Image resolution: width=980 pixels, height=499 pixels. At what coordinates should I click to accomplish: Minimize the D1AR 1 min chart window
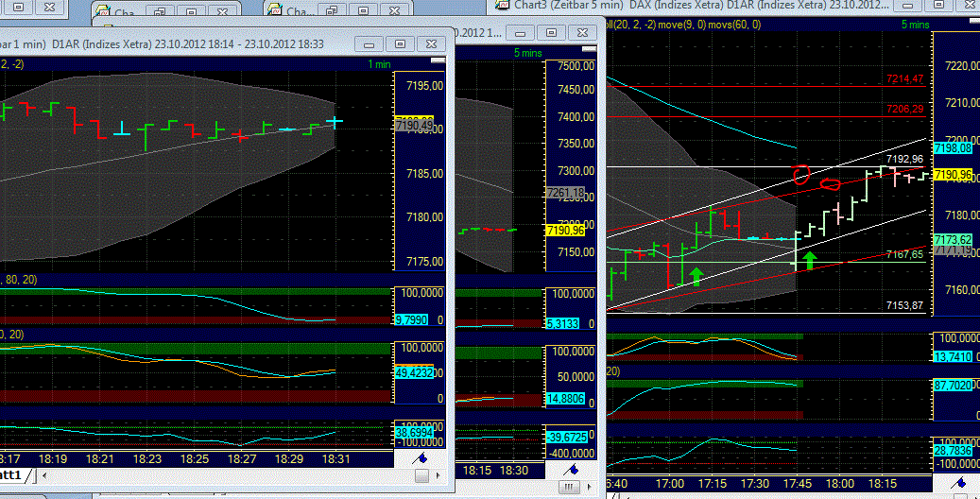pyautogui.click(x=369, y=43)
